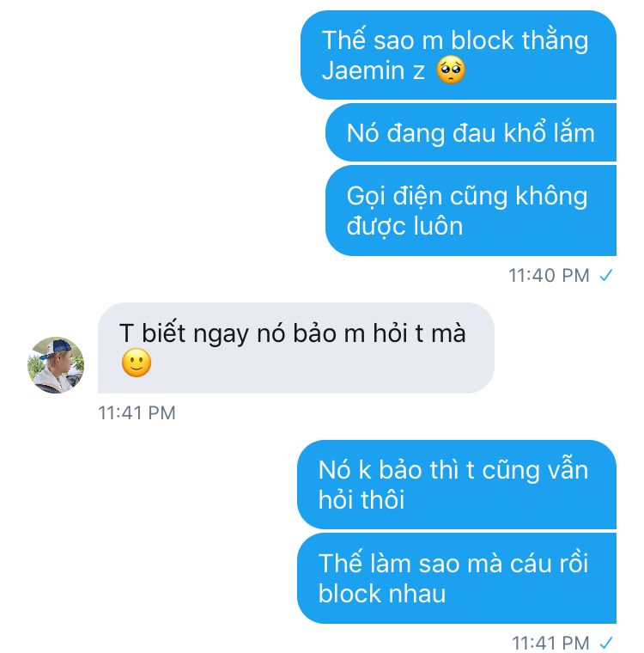The width and height of the screenshot is (644, 653).
Task: Tap the 'Thế làm sao mà cáu rồi' bubble
Action: click(457, 578)
